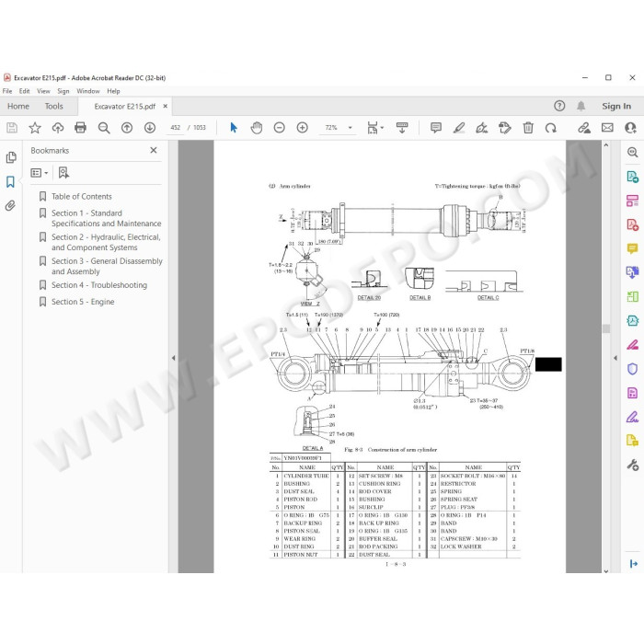
Task: Open the Page Thumbnails panel icon
Action: [11, 157]
